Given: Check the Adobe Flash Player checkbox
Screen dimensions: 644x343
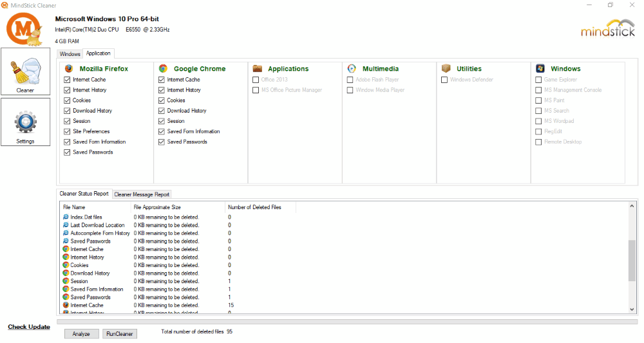Looking at the screenshot, I should 350,80.
